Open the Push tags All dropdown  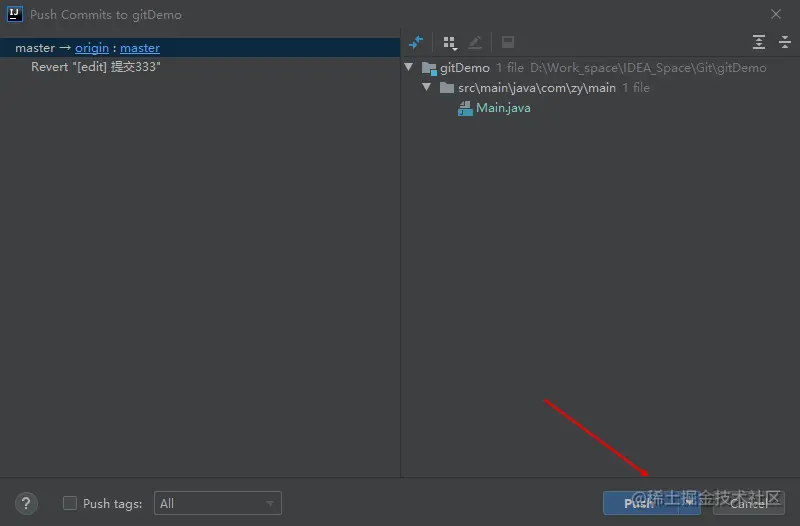(218, 503)
